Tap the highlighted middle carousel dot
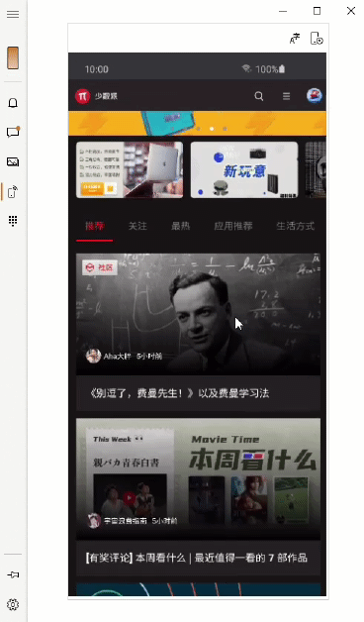This screenshot has width=364, height=622. point(212,129)
